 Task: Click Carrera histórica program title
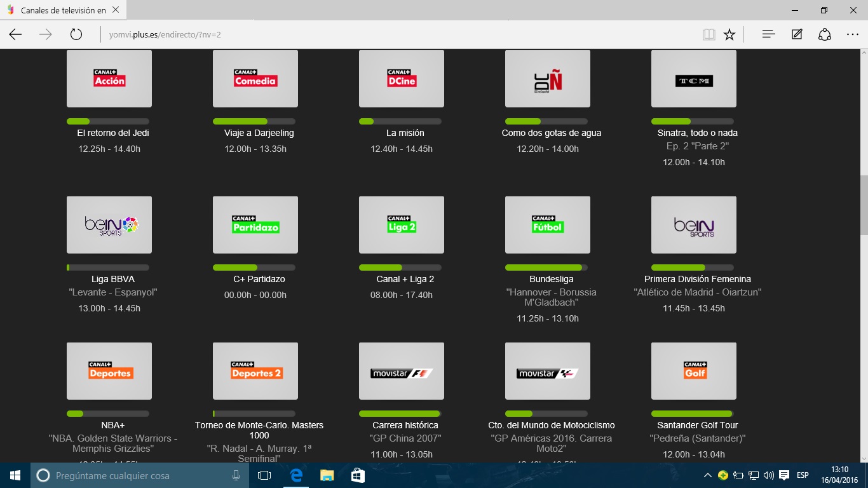(405, 425)
